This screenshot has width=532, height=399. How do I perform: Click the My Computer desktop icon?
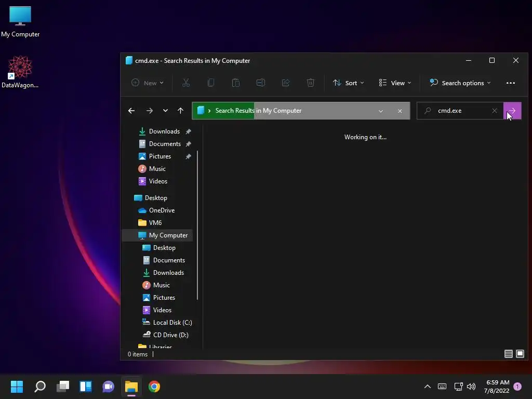click(20, 22)
